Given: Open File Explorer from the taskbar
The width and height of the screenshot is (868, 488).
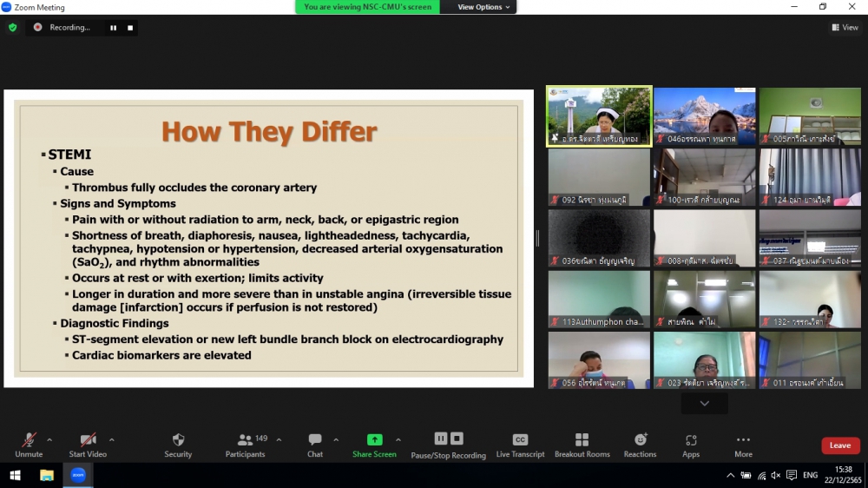Looking at the screenshot, I should click(x=47, y=475).
